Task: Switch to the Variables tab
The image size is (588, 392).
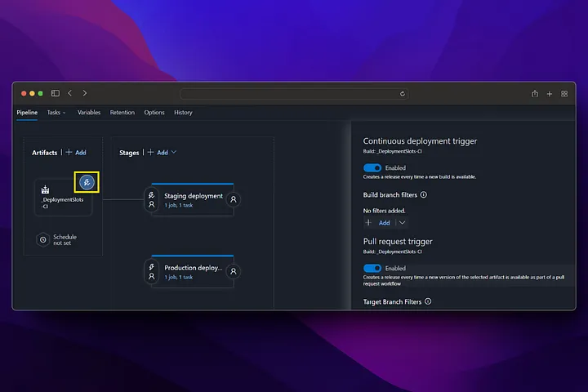Action: pyautogui.click(x=89, y=113)
